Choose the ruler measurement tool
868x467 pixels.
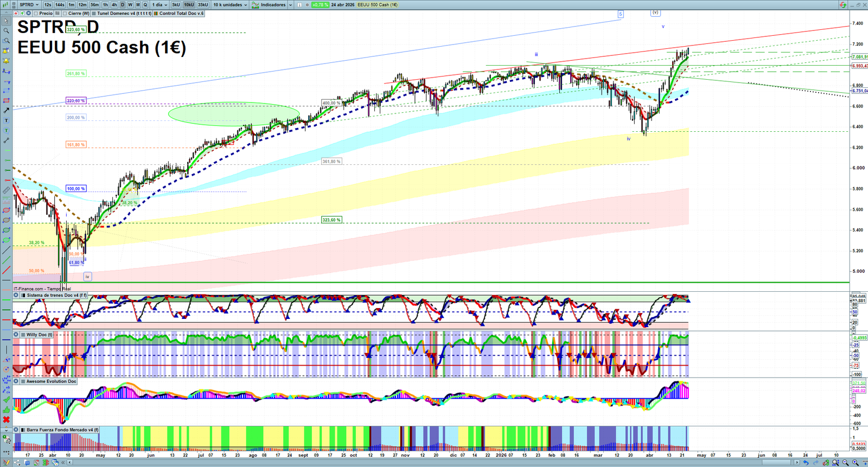[x=7, y=190]
